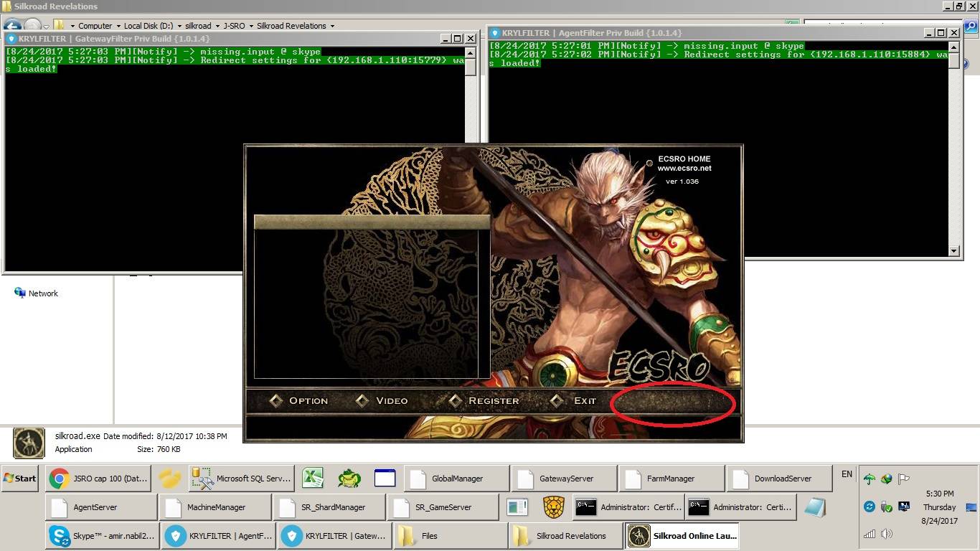Open FarmManager taskbar item

(672, 479)
